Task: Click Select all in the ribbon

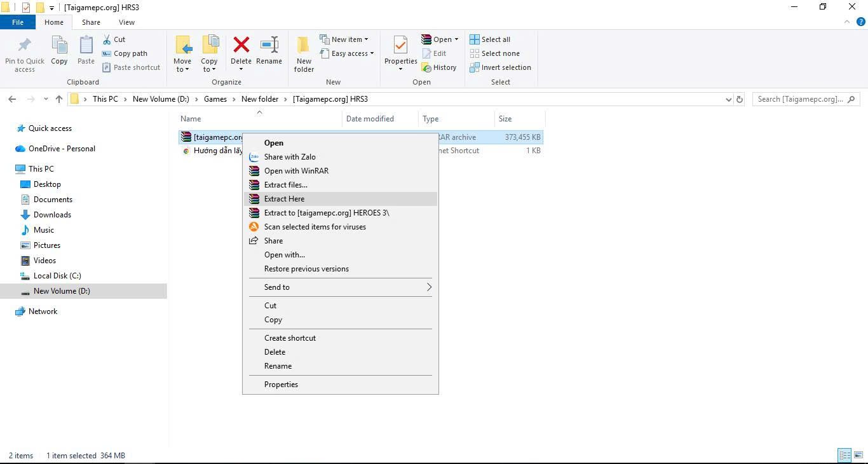Action: [x=495, y=39]
